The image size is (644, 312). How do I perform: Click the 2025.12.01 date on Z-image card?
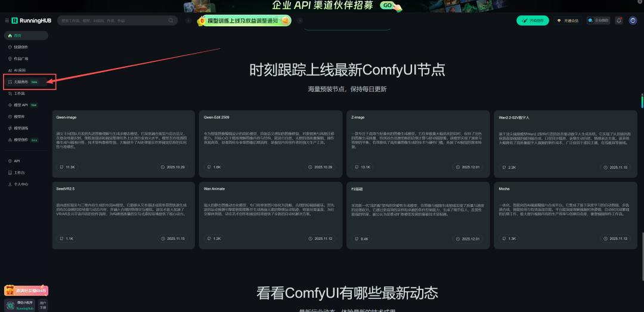(469, 167)
